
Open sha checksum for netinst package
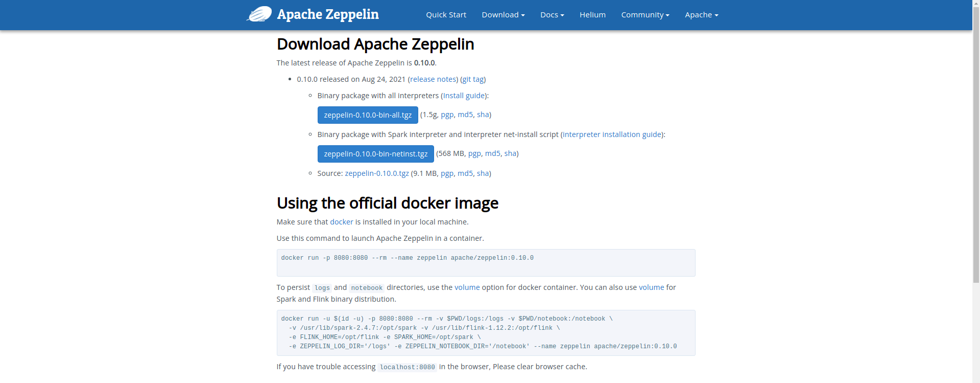point(510,153)
